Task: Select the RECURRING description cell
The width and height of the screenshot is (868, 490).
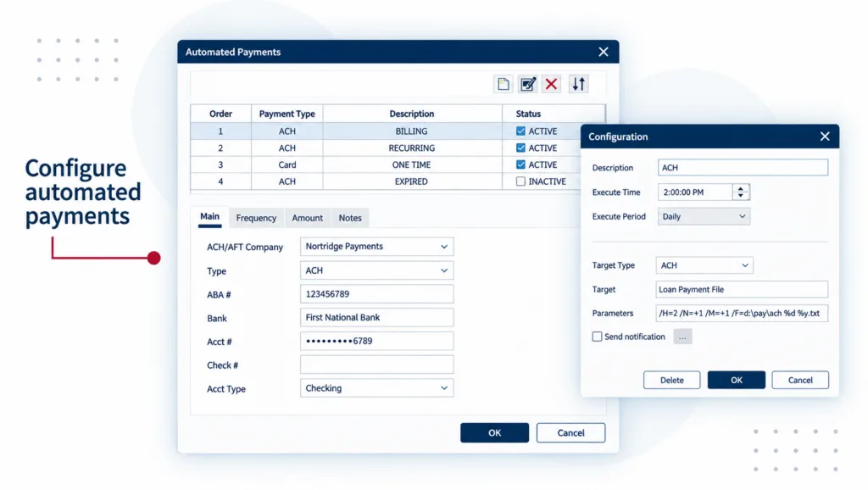Action: (412, 148)
